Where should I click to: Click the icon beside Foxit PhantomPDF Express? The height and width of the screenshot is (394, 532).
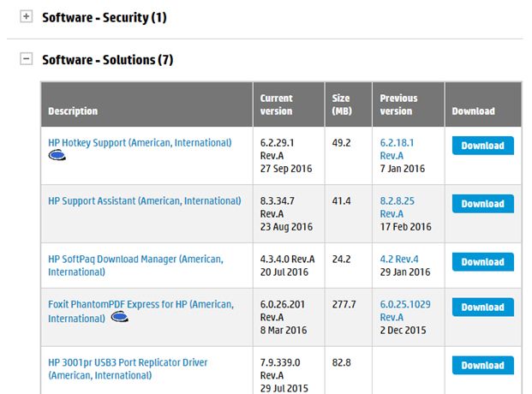(x=121, y=318)
